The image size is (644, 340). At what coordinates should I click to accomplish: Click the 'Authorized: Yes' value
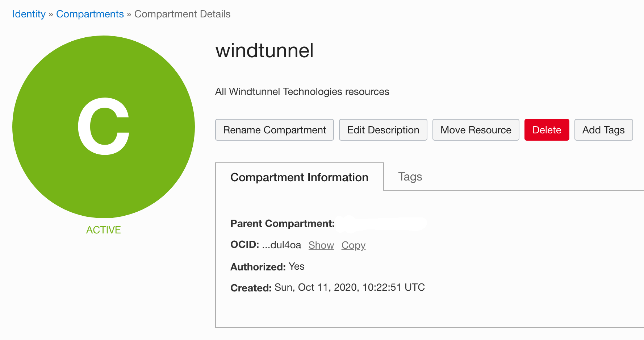click(296, 266)
